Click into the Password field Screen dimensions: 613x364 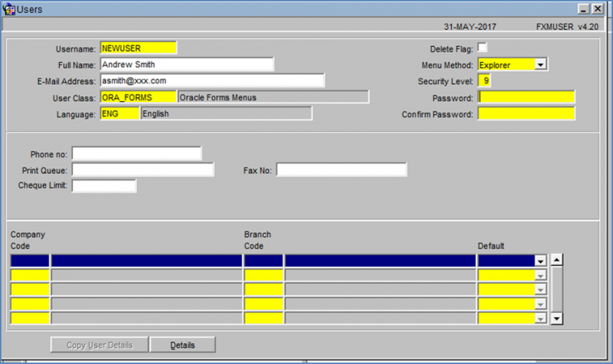[x=526, y=97]
